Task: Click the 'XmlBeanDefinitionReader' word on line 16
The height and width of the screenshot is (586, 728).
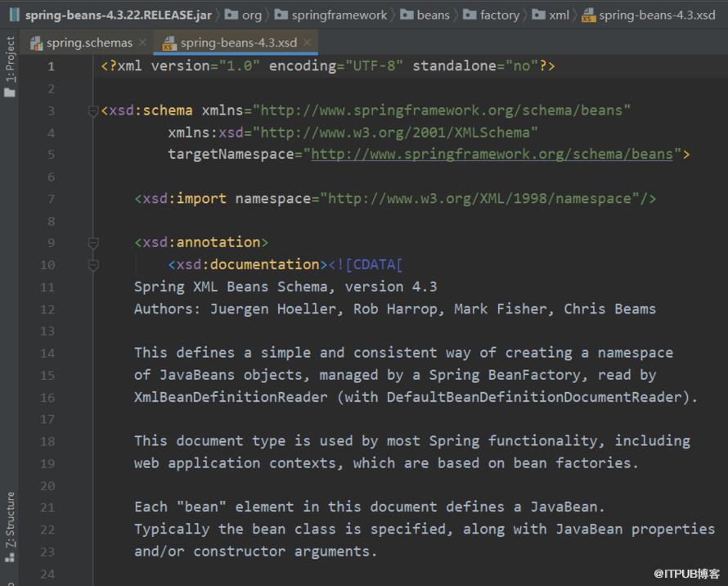Action: [231, 397]
